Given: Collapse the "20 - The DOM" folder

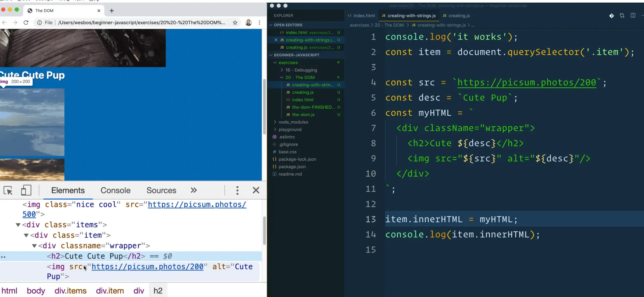Looking at the screenshot, I should [x=282, y=77].
